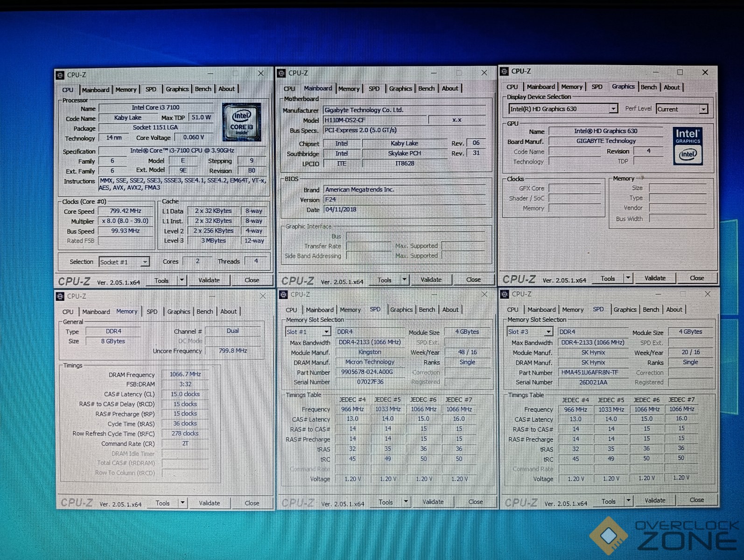Expand Tools arrow in Slot #3 SPD window
The image size is (744, 560).
629,501
